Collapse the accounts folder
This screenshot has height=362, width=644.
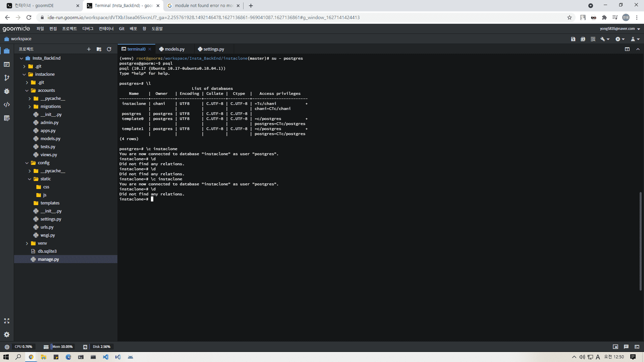(x=27, y=90)
